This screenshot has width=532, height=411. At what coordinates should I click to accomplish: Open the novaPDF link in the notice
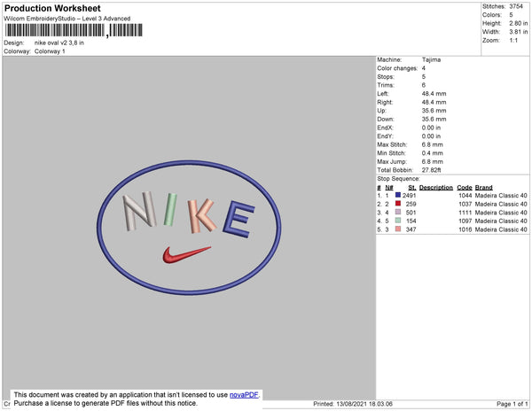[x=244, y=395]
